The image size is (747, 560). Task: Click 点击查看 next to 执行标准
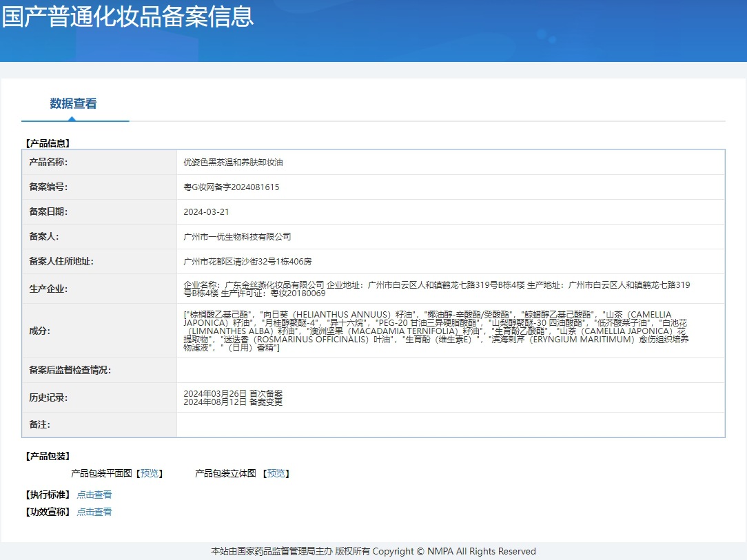click(x=94, y=495)
